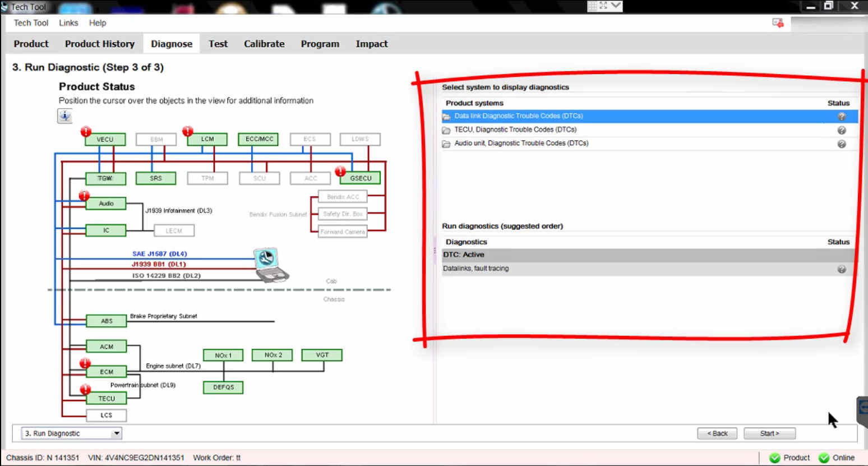Viewport: 868px width, 466px height.
Task: Select the NOx 2 sensor box
Action: 273,355
